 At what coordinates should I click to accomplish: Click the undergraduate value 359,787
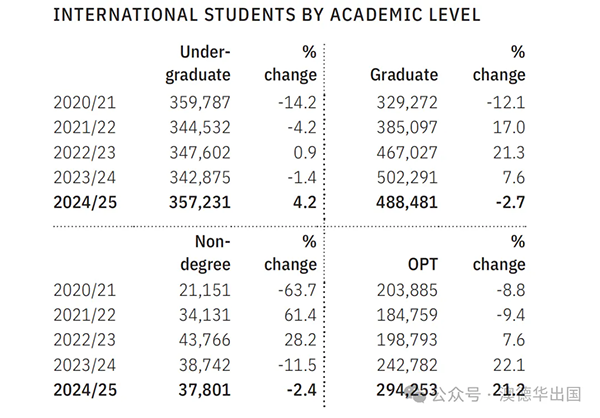(200, 101)
